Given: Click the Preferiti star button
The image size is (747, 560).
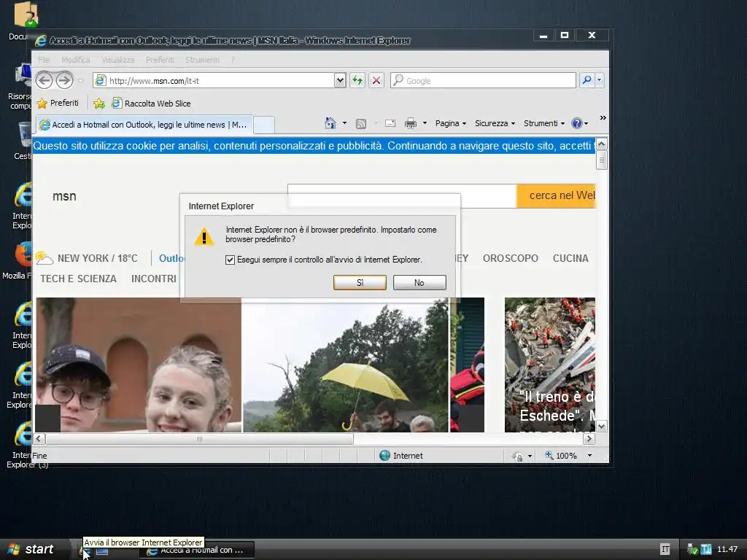Looking at the screenshot, I should tap(58, 103).
